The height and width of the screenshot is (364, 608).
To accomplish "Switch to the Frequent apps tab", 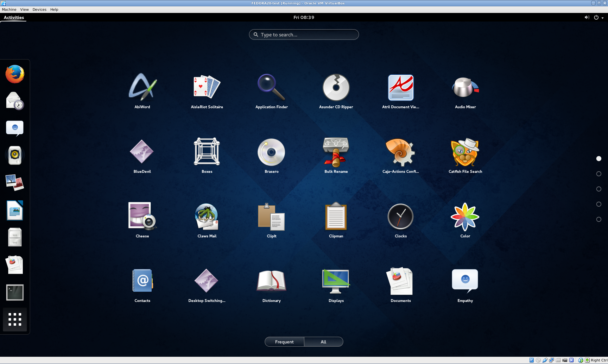I will click(x=284, y=342).
